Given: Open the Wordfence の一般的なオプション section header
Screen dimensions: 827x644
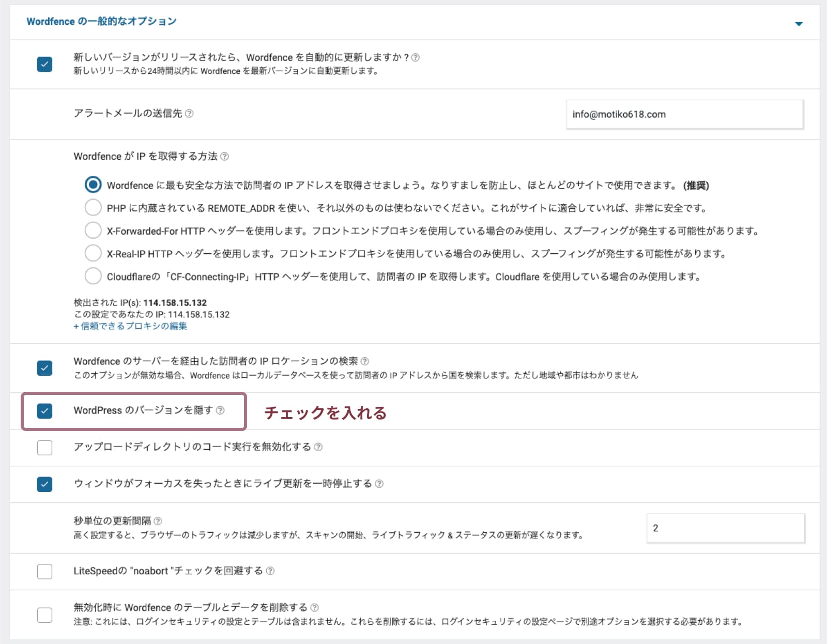Looking at the screenshot, I should tap(102, 21).
